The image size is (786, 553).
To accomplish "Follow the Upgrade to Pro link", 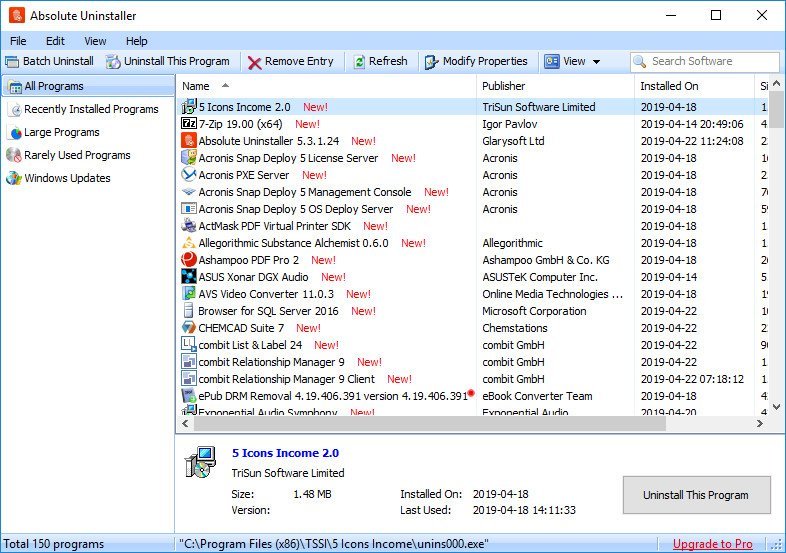I will tap(712, 544).
